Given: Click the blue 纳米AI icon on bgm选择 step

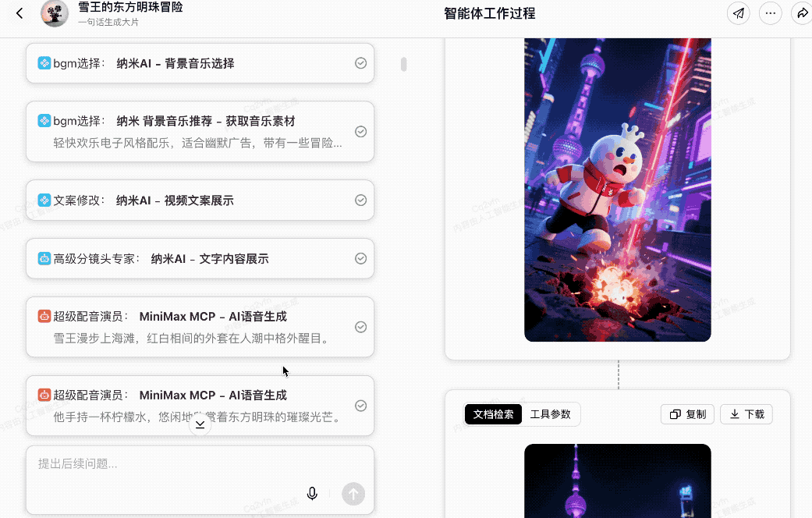Looking at the screenshot, I should [x=44, y=62].
